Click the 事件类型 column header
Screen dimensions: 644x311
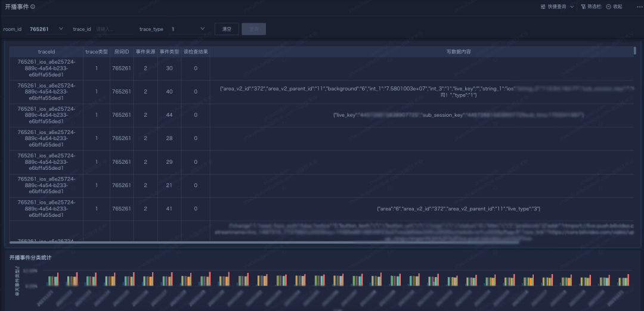tap(169, 52)
